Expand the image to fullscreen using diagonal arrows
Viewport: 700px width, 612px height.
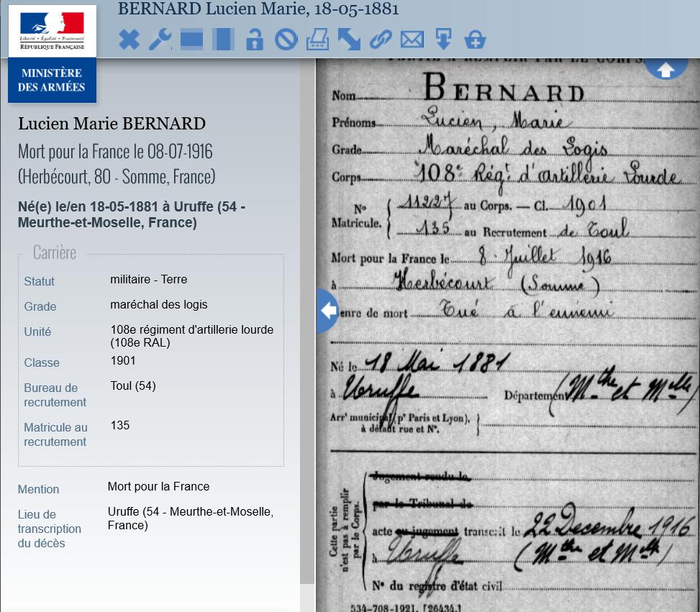click(349, 40)
